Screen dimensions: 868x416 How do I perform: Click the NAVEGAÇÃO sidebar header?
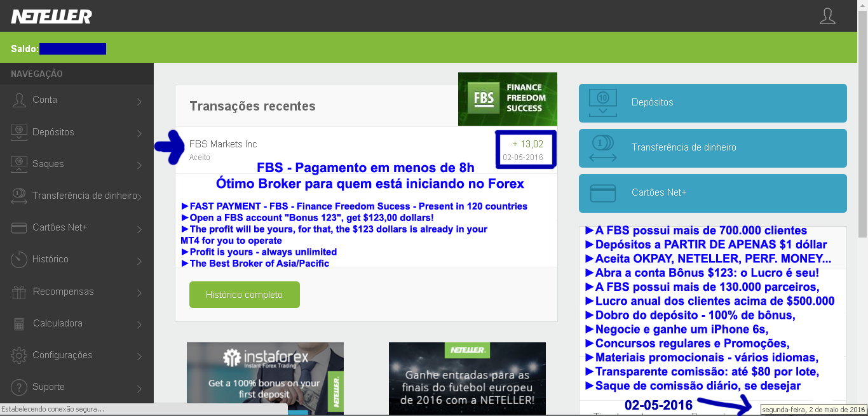[x=37, y=74]
